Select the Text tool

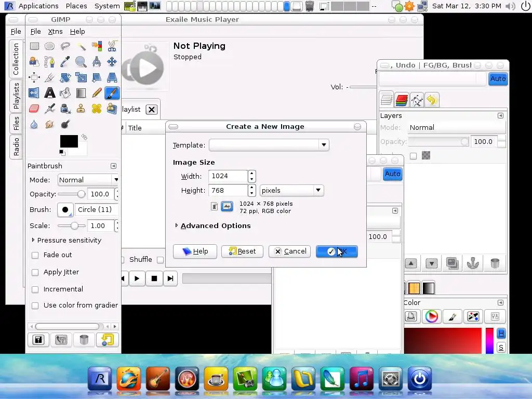(x=49, y=93)
